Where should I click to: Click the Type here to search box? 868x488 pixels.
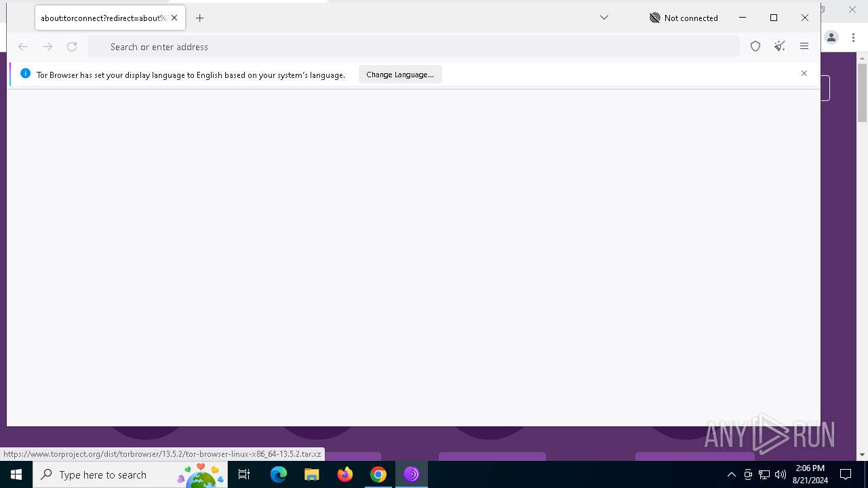click(x=130, y=474)
